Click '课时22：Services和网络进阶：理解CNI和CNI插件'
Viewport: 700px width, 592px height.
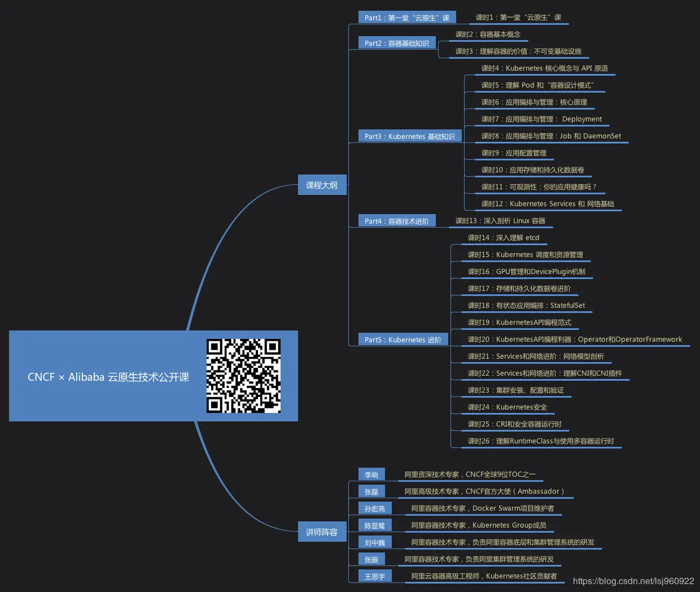click(x=545, y=373)
